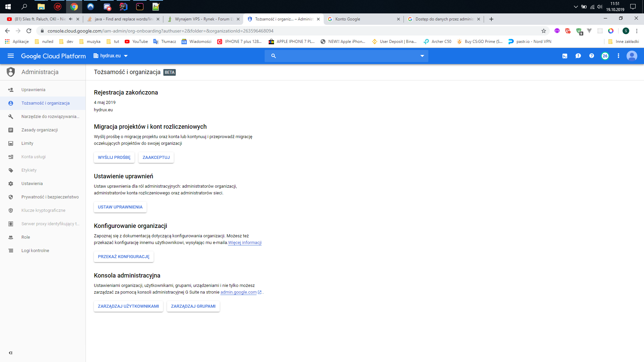Click the Role sidebar icon
This screenshot has width=644, height=362.
(11, 237)
